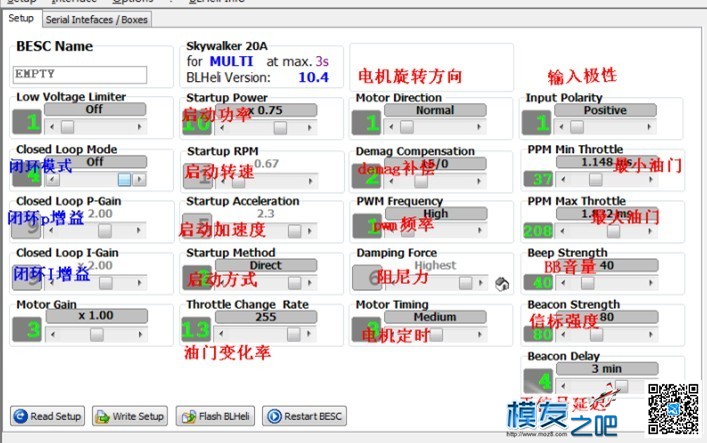Screen dimensions: 707x443
Task: Click the Input Polarity slider thumb
Action: (x=577, y=127)
